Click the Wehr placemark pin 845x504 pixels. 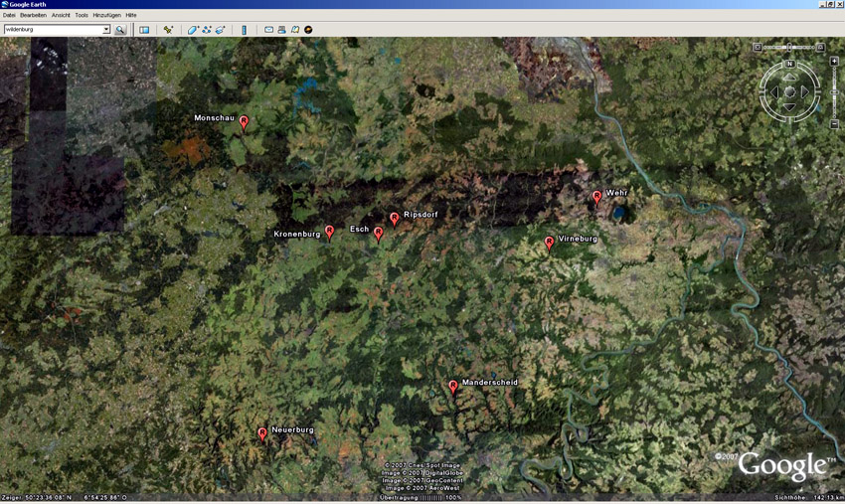[596, 198]
